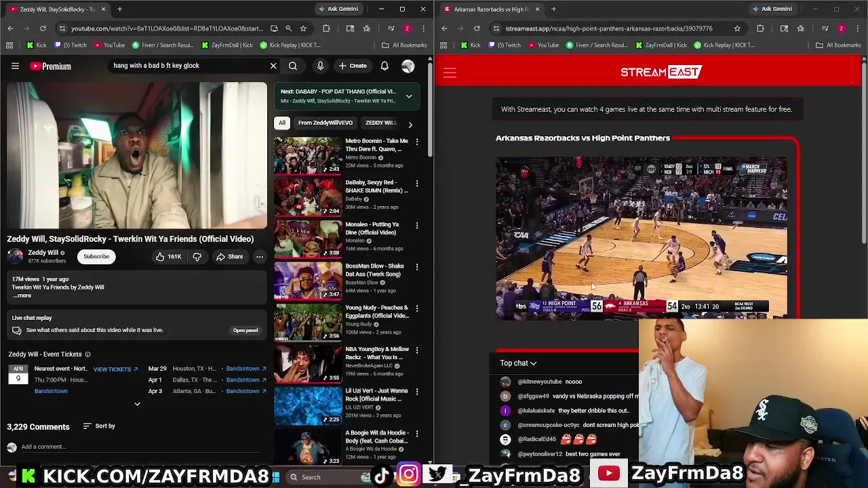Open the Bandsintown link for Mar 29 Houston
The image size is (868, 488).
[x=246, y=369]
